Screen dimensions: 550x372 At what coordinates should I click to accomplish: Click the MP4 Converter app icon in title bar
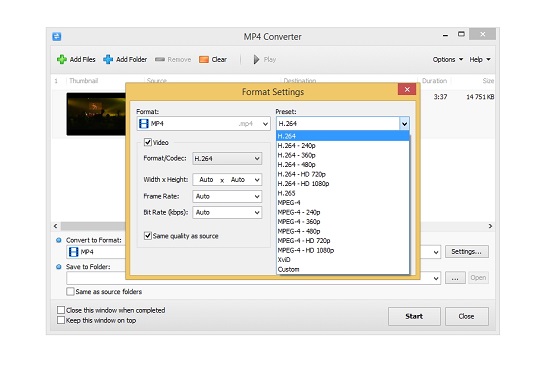(x=57, y=36)
